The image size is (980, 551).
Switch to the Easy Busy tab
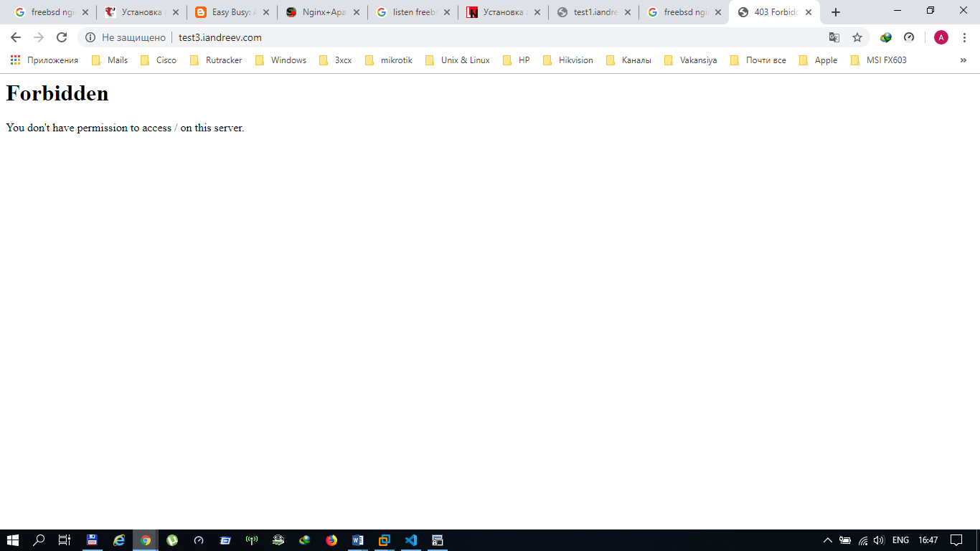[x=230, y=12]
